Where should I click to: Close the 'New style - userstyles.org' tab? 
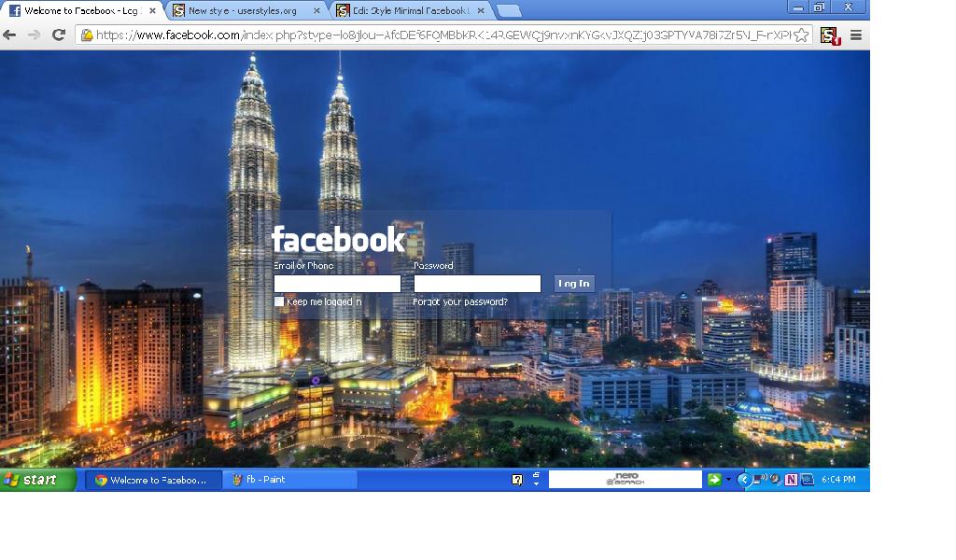[316, 11]
